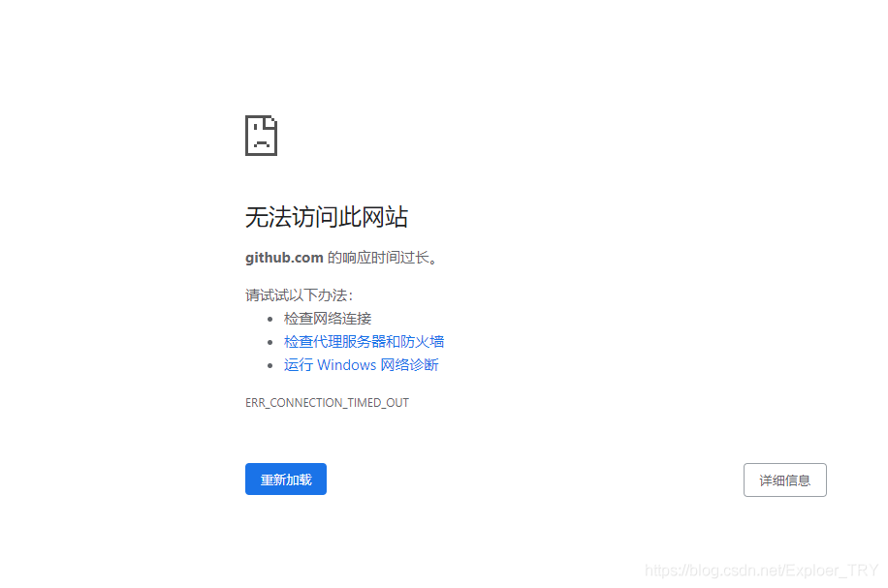Click the folded corner of the page icon
Image resolution: width=888 pixels, height=588 pixels.
272,120
